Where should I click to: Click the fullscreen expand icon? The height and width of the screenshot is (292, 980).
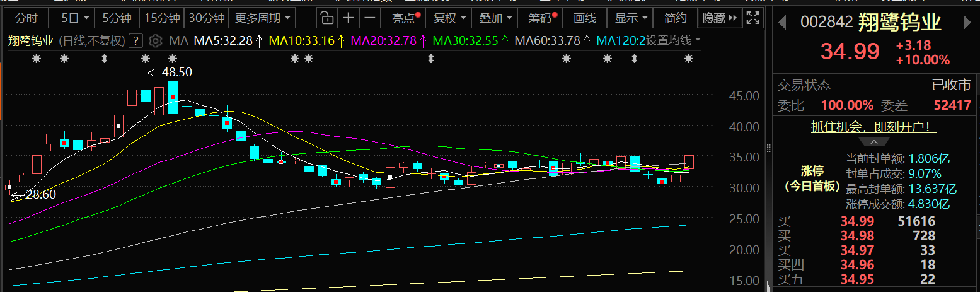coord(752,18)
